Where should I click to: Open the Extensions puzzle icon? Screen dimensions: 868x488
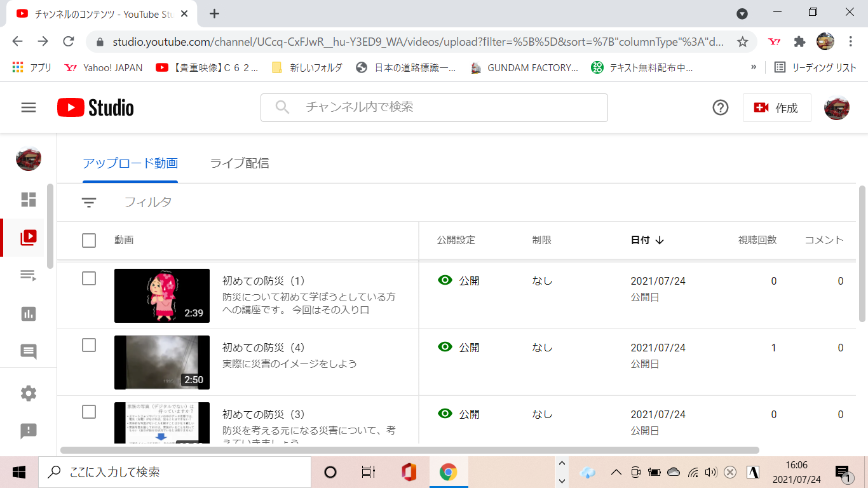tap(799, 42)
